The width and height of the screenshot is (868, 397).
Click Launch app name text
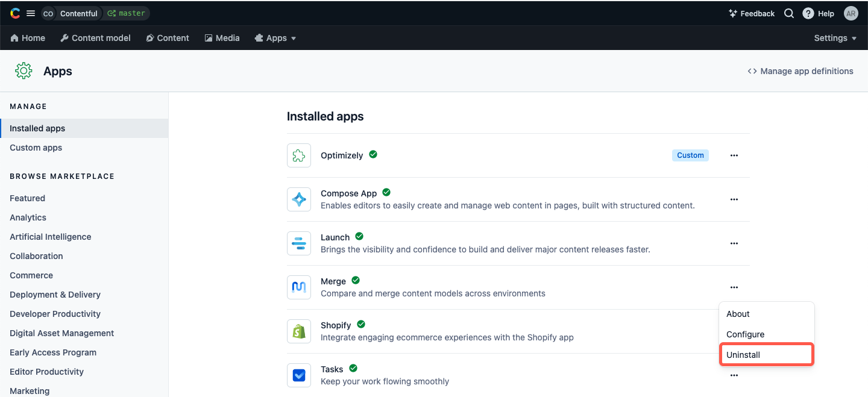(x=335, y=237)
